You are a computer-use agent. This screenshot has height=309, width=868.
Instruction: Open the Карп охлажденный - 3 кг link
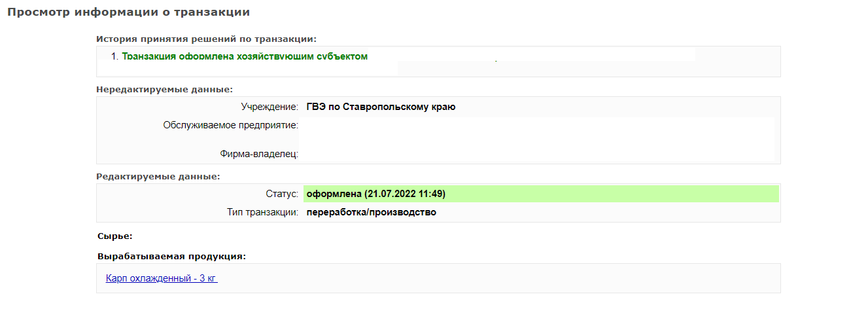pyautogui.click(x=161, y=278)
